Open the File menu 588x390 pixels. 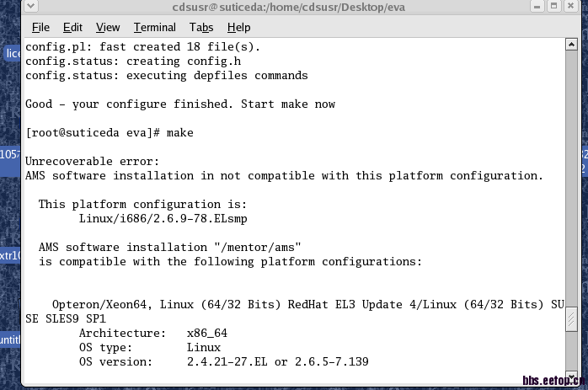pos(40,28)
